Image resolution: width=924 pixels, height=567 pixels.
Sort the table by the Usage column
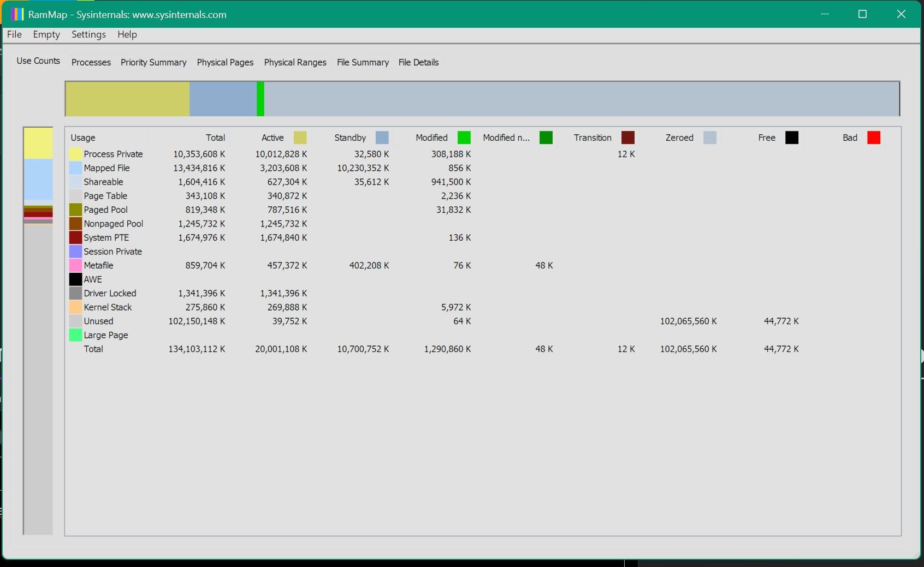click(x=82, y=138)
